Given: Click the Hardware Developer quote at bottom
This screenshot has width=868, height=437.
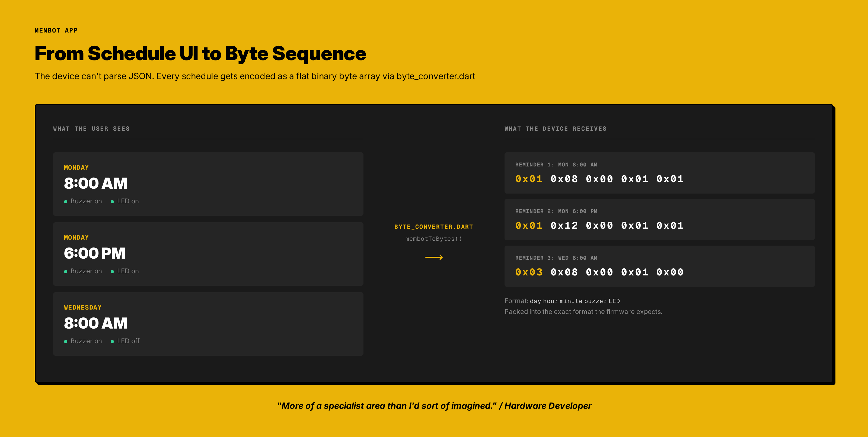Looking at the screenshot, I should point(434,406).
